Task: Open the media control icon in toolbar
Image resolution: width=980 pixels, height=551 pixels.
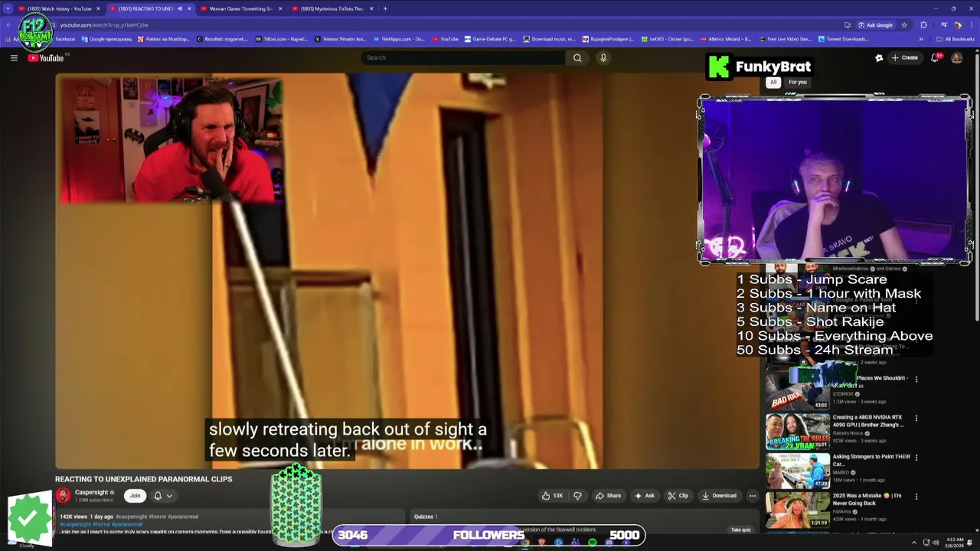Action: point(944,24)
